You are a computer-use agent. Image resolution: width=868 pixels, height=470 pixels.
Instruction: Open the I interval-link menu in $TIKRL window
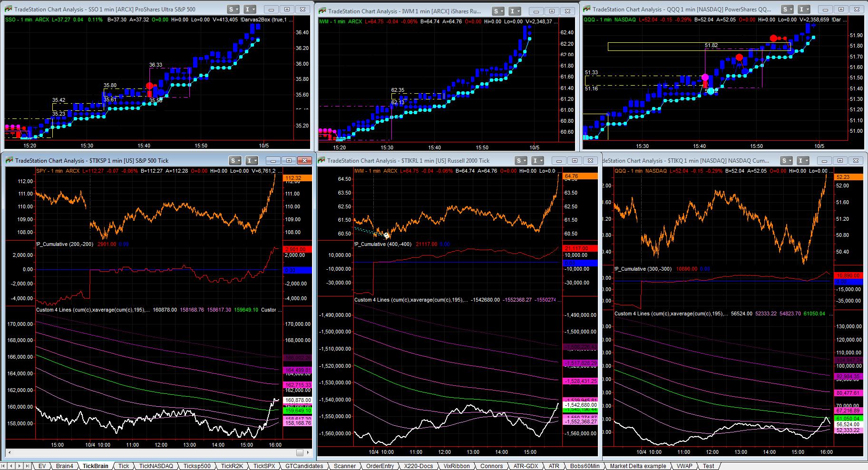point(538,161)
